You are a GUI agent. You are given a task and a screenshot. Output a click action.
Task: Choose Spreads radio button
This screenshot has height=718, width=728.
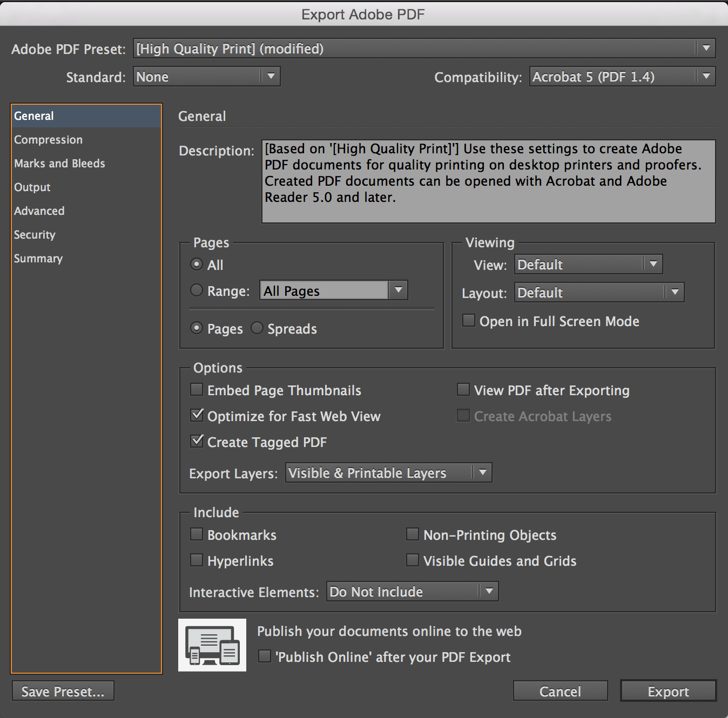tap(257, 328)
